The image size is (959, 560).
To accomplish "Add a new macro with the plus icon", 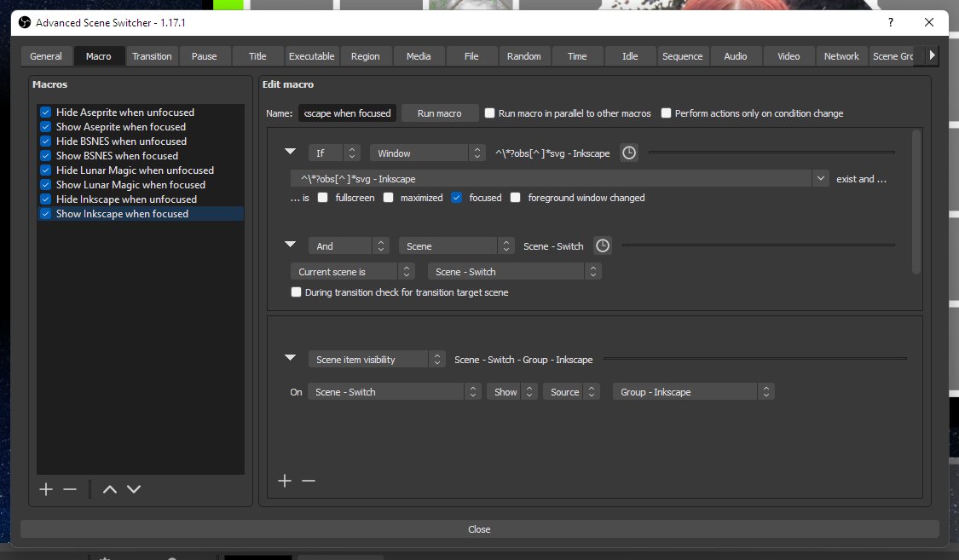I will tap(46, 489).
